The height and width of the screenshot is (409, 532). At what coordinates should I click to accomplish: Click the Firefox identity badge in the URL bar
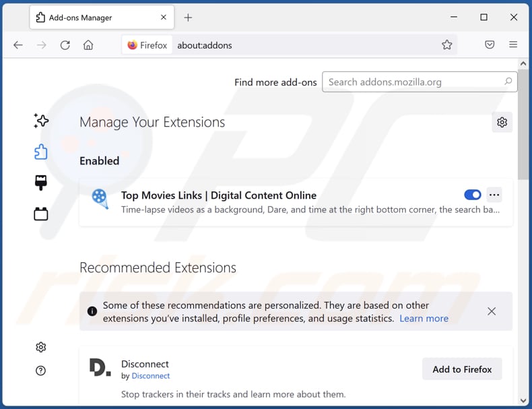147,45
